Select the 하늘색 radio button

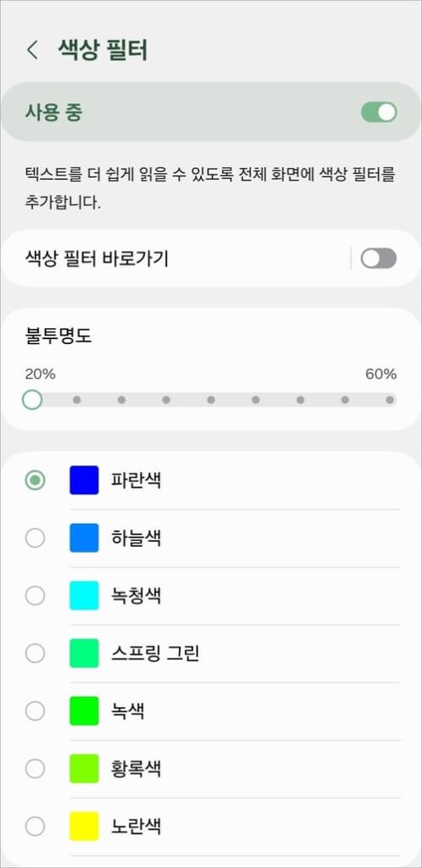point(36,537)
